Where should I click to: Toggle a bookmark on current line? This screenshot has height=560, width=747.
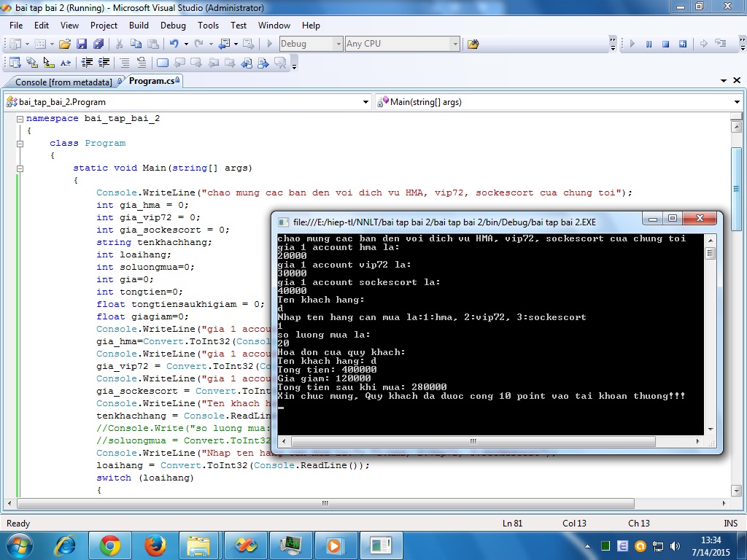(163, 63)
